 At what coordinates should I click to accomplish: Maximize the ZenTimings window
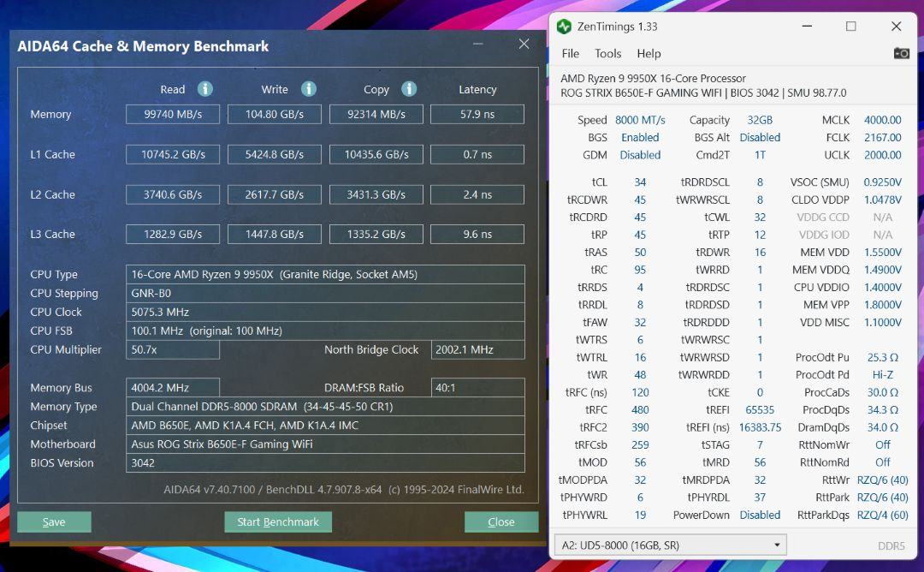851,27
